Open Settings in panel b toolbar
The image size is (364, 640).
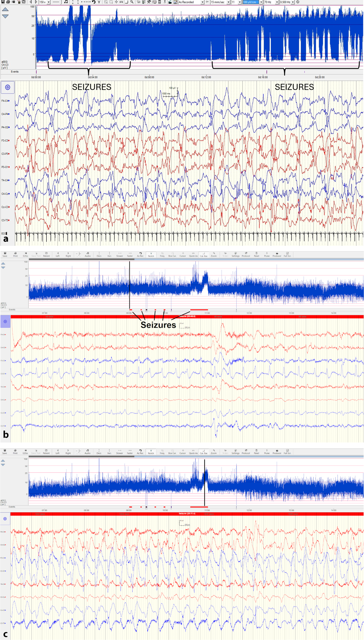(236, 254)
